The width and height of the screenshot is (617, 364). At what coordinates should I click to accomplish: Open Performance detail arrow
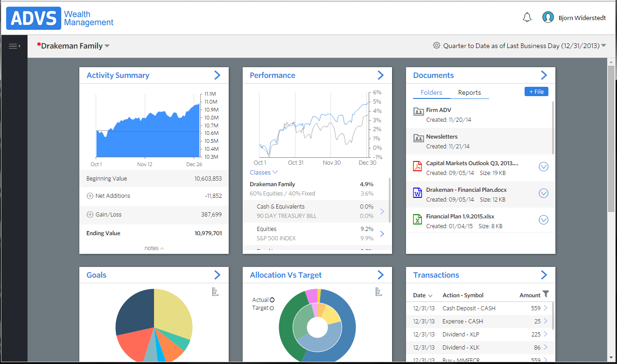point(380,75)
